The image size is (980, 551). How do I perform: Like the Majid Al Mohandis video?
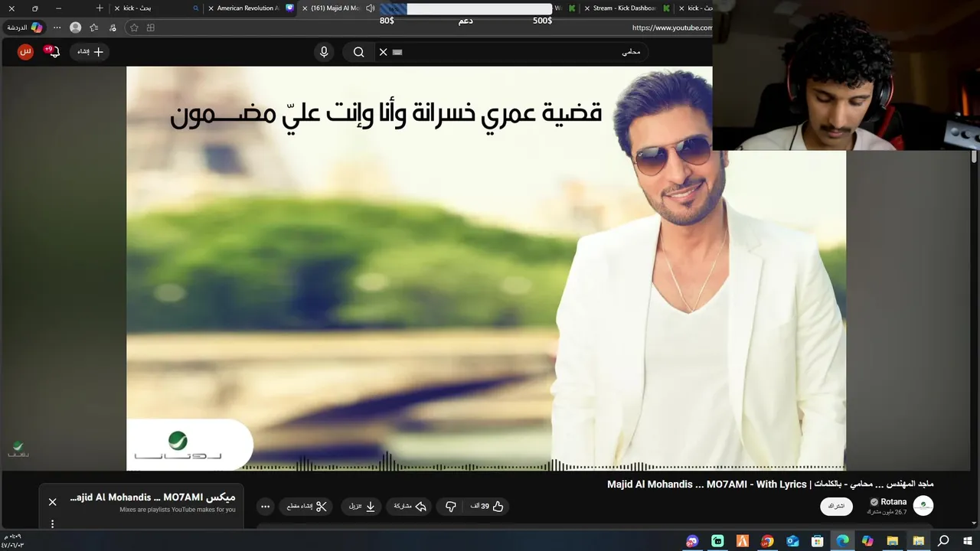pyautogui.click(x=488, y=507)
